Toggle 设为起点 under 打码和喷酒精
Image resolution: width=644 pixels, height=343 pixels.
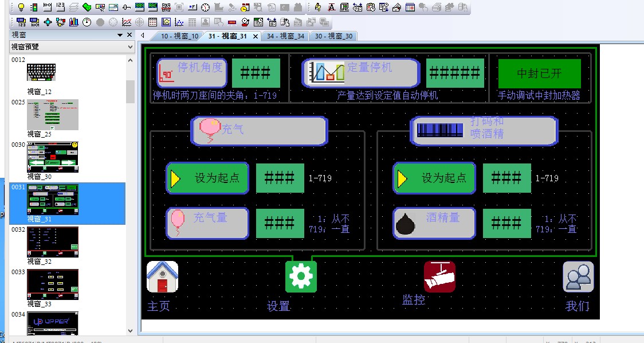pos(434,178)
